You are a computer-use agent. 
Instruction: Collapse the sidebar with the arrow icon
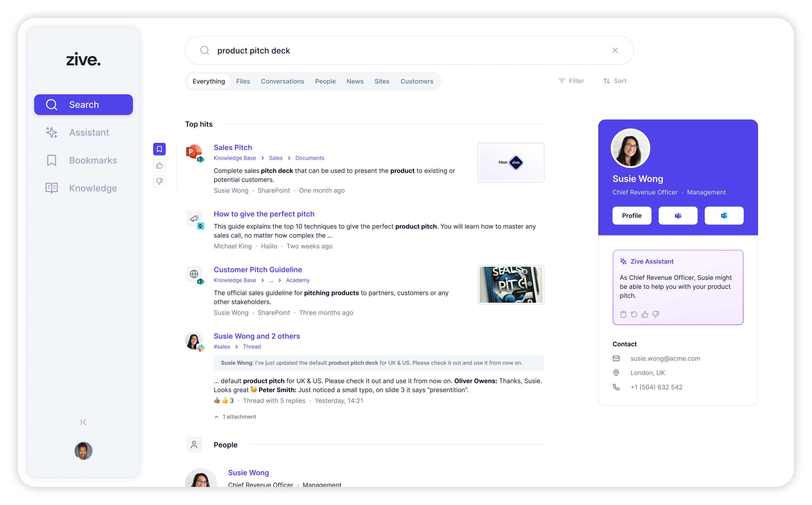pos(83,422)
